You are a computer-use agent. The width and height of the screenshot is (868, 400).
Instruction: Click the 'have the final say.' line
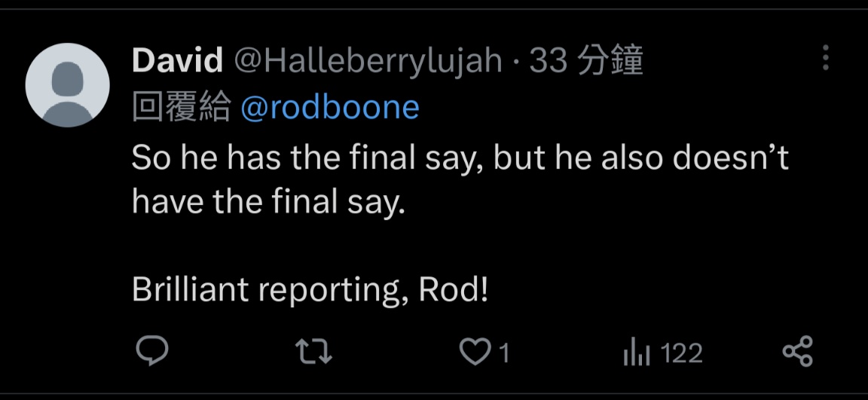tap(268, 200)
